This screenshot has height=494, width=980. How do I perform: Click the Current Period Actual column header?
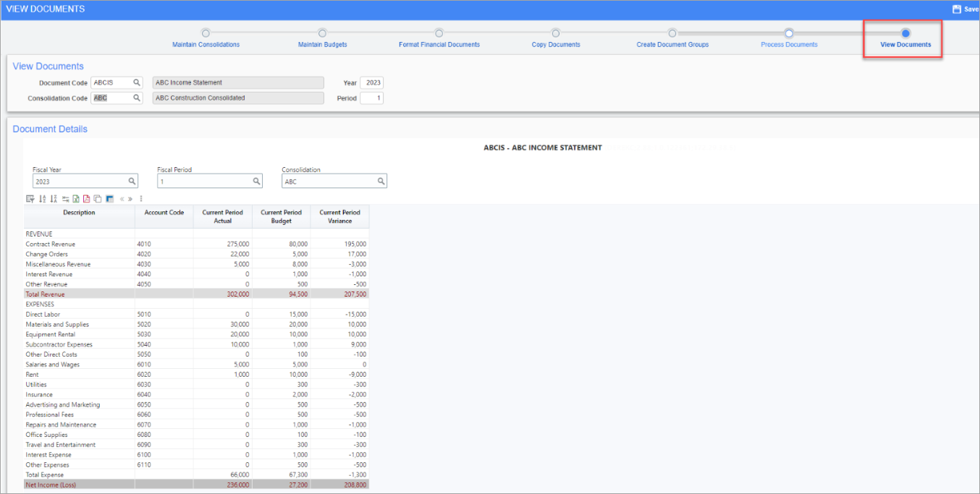[223, 216]
